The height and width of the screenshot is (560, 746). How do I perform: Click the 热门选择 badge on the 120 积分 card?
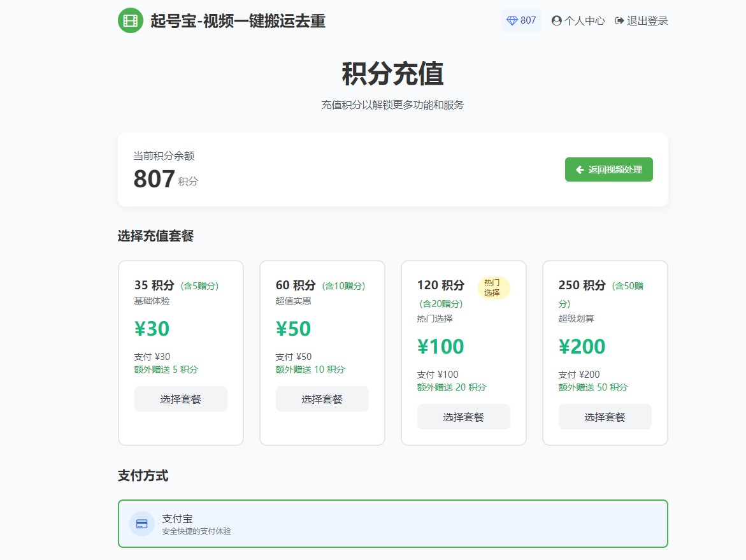[493, 288]
